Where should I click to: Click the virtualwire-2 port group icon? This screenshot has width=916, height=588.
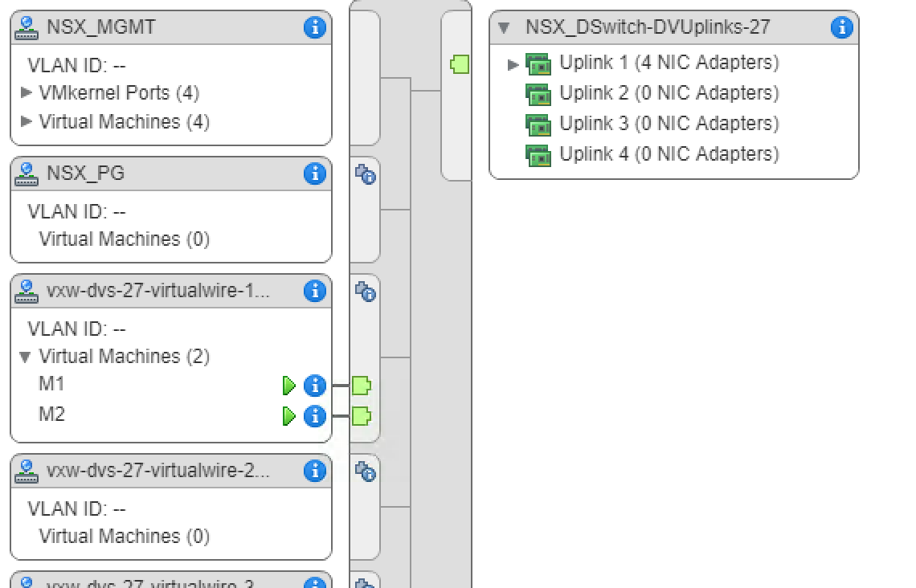27,472
